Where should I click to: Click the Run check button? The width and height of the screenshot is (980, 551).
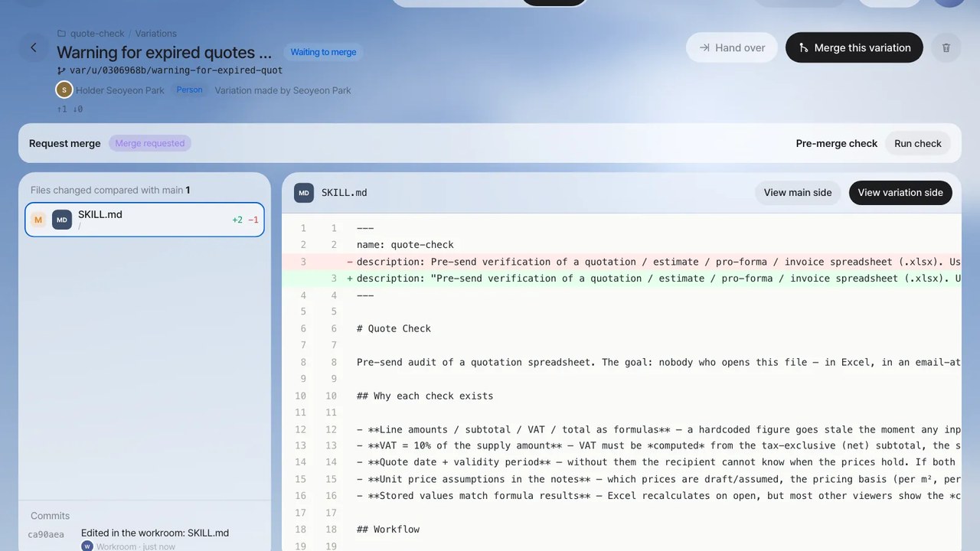coord(917,143)
